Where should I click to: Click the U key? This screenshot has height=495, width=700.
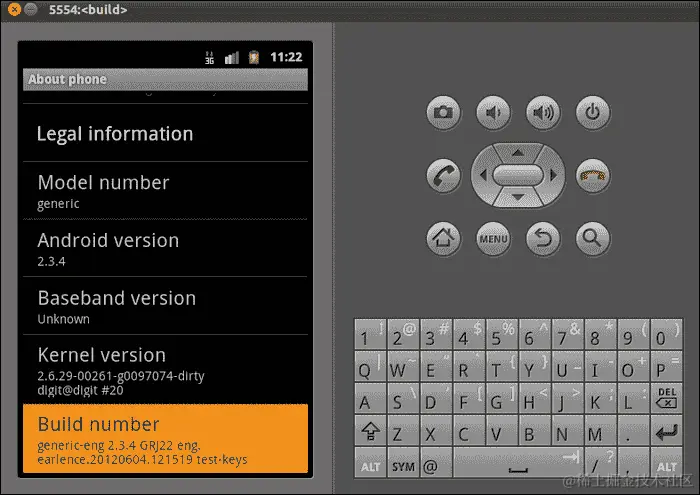[567, 366]
